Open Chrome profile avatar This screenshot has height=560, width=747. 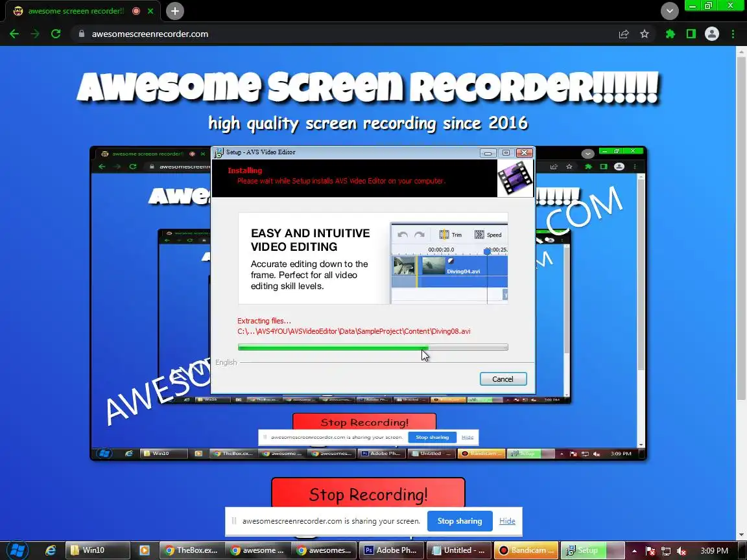712,34
